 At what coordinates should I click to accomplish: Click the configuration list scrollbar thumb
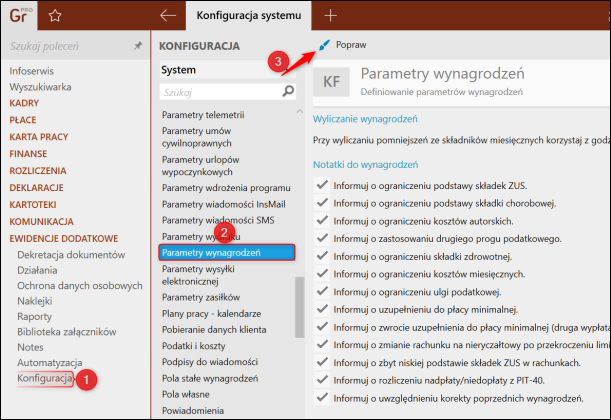(299, 307)
